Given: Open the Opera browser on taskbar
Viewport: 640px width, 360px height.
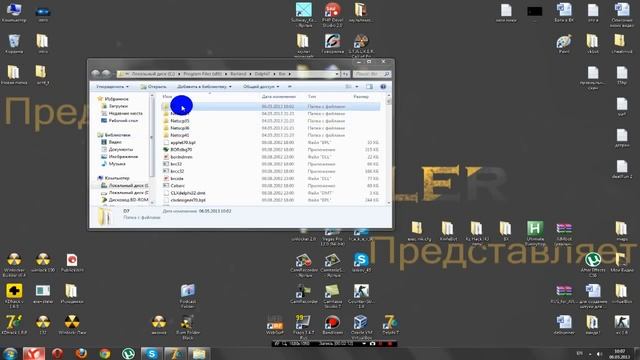Looking at the screenshot, I should [x=58, y=353].
